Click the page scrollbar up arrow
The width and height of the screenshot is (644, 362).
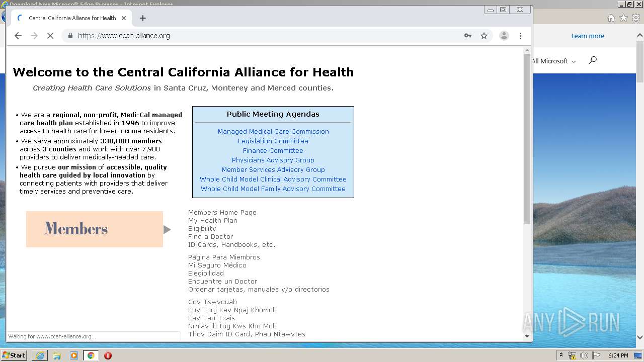[x=527, y=50]
